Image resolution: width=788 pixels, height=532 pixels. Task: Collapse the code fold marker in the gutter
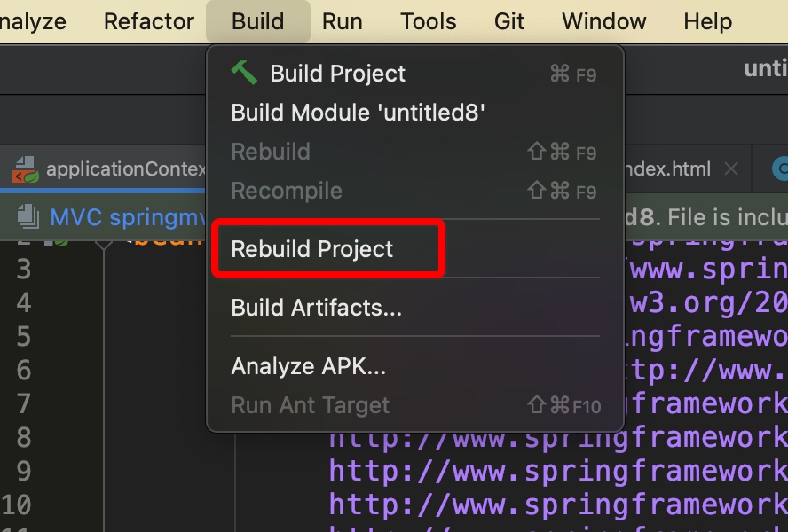(x=103, y=240)
